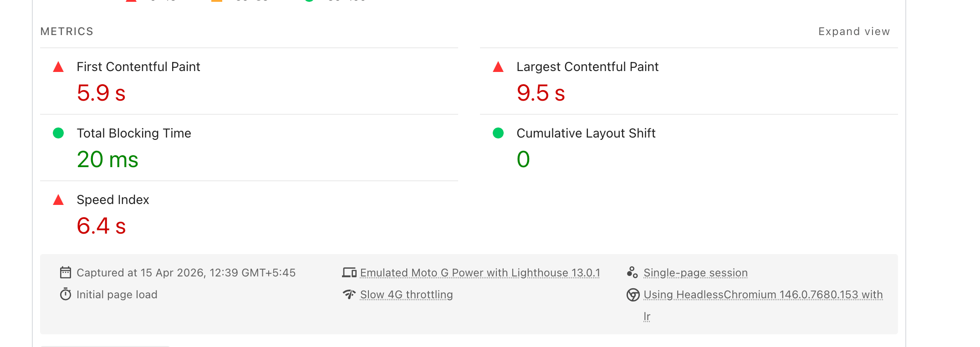Viewport: 980px width, 347px height.
Task: Click the device icon before Emulated Moto G Power
Action: (x=349, y=272)
